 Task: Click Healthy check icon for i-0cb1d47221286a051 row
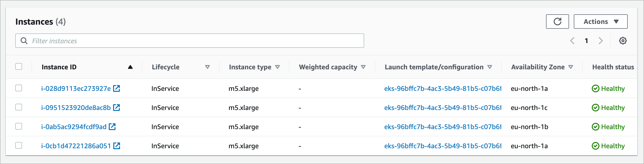596,146
